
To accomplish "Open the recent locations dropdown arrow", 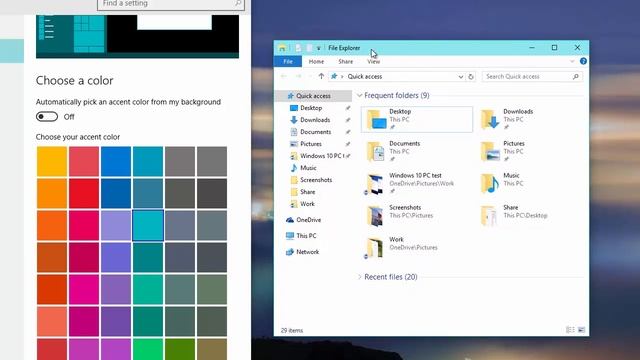I will point(310,77).
